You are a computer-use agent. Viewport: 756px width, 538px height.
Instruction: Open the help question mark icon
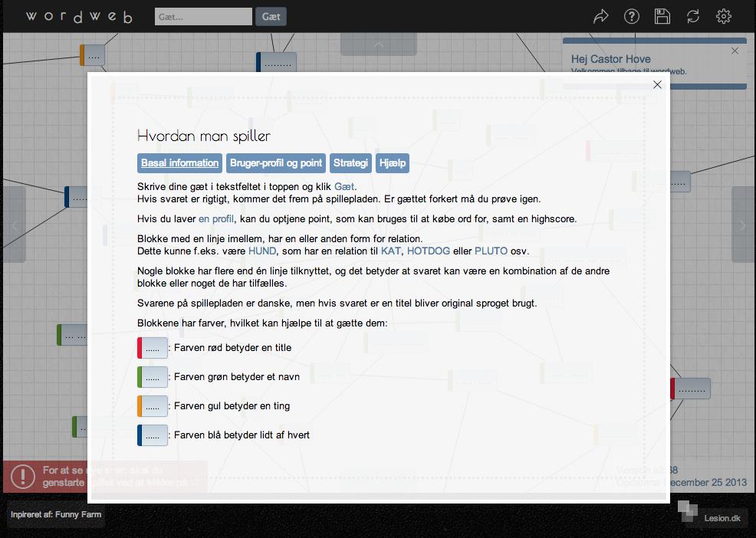[631, 15]
